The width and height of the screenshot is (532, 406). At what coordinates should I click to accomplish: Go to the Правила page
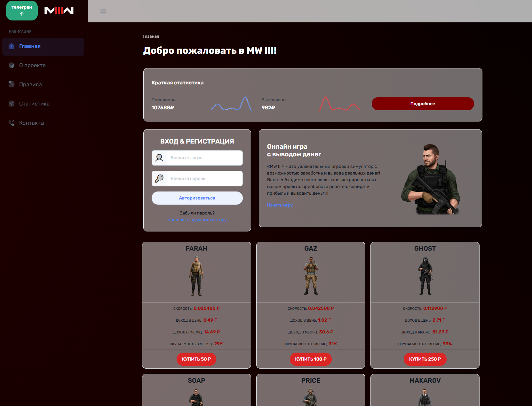point(43,85)
